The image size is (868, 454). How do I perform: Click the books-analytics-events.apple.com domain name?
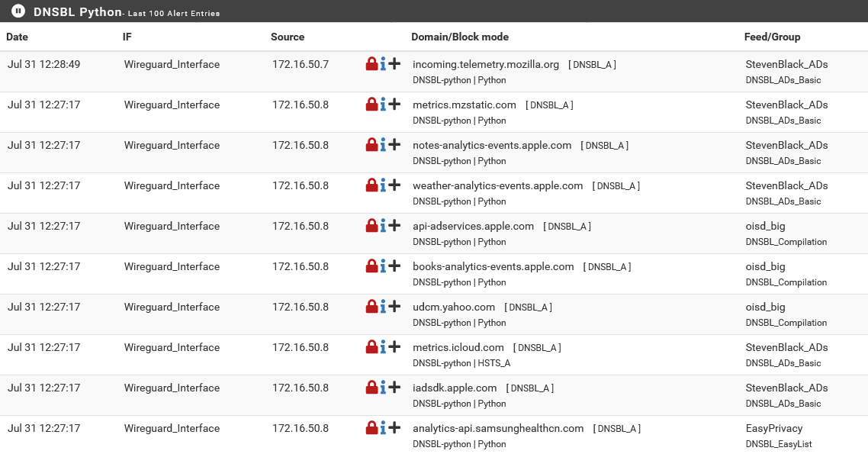(x=493, y=266)
